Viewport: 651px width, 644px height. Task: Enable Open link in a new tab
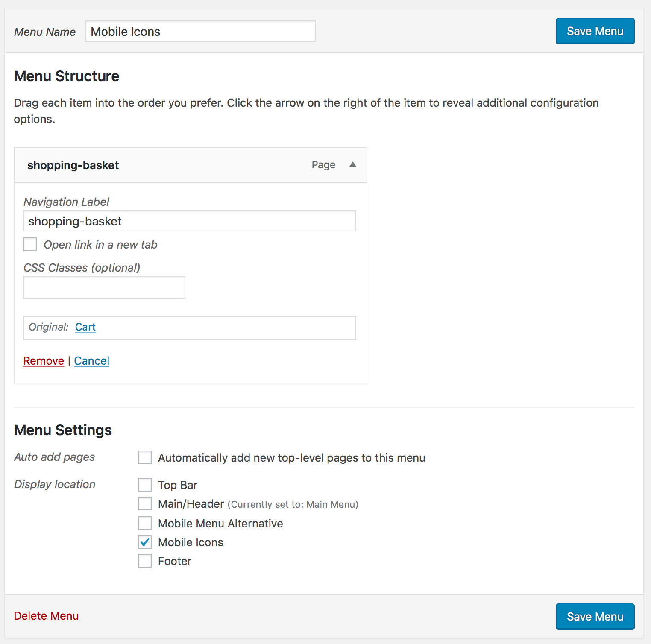30,245
